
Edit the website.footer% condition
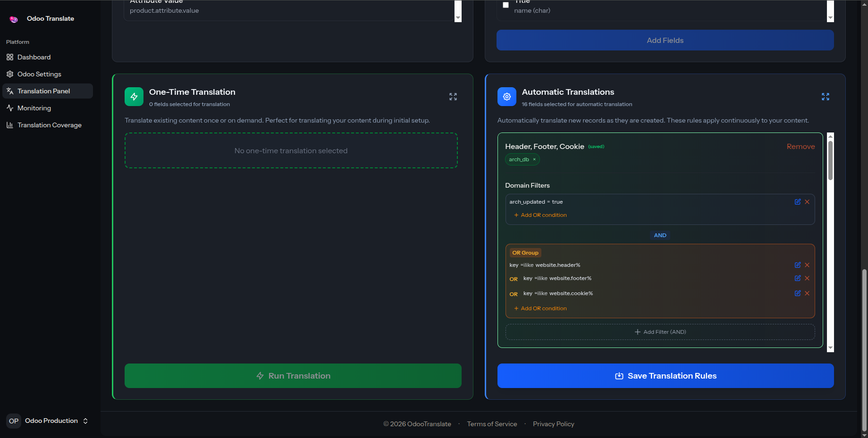[798, 278]
